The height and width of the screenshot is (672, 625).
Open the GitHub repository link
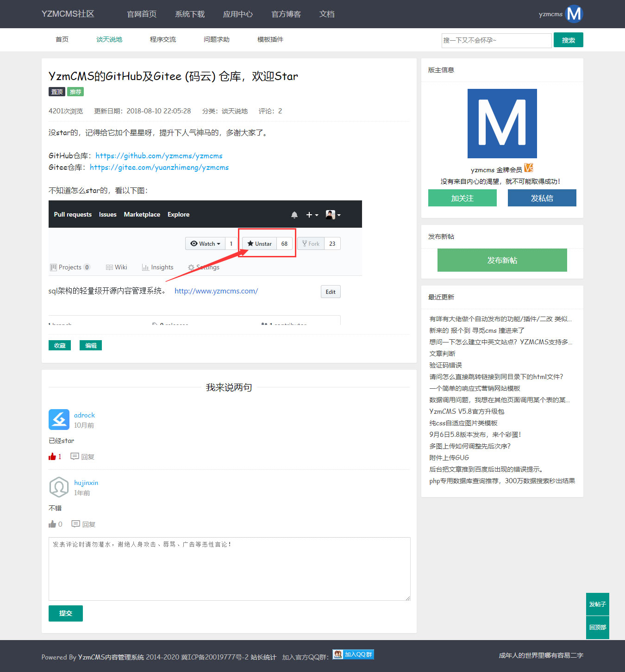[x=159, y=156]
